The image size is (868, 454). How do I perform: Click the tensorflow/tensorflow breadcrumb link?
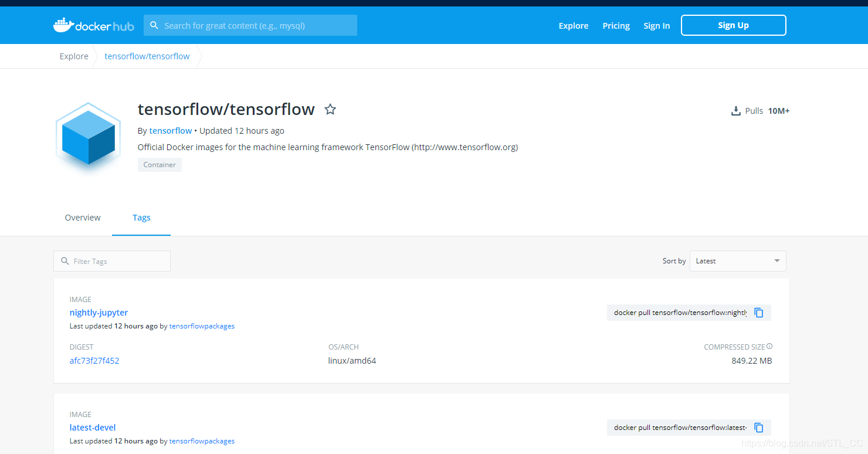pyautogui.click(x=147, y=56)
